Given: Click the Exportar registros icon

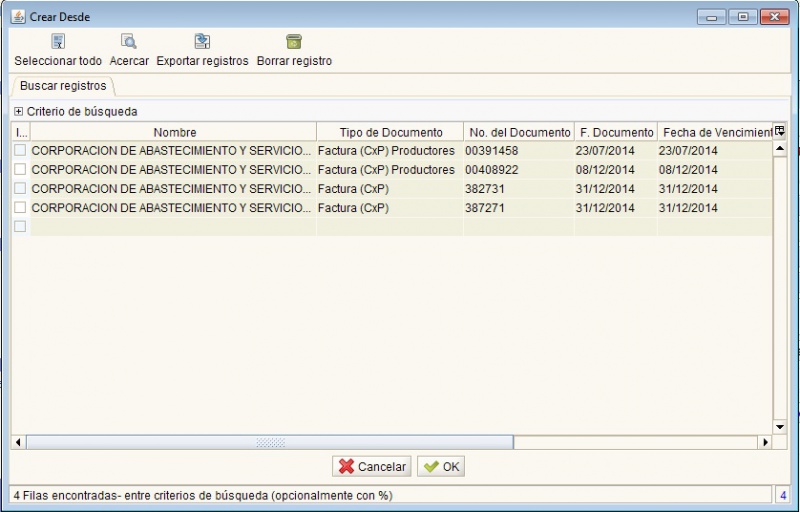Looking at the screenshot, I should coord(202,42).
